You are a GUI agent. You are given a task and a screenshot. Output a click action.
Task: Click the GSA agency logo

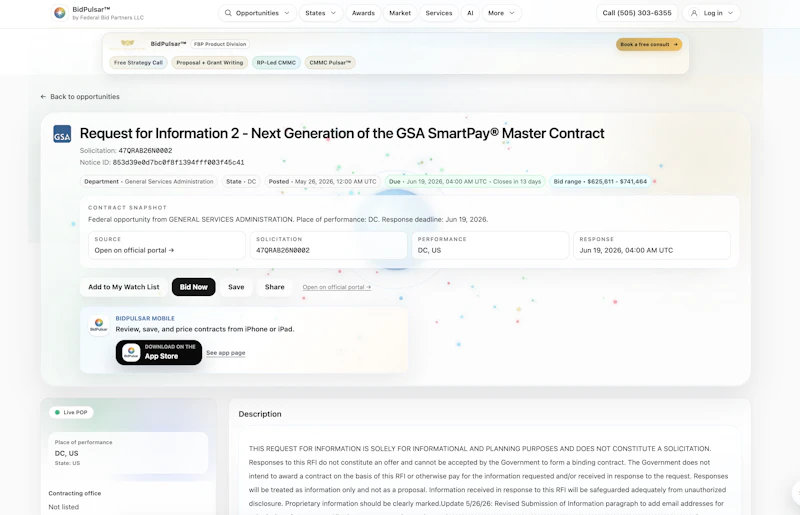[x=62, y=134]
